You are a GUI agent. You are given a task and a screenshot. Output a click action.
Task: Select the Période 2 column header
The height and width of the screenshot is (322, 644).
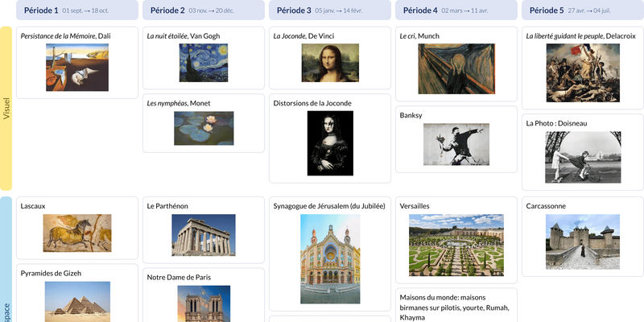pos(204,10)
